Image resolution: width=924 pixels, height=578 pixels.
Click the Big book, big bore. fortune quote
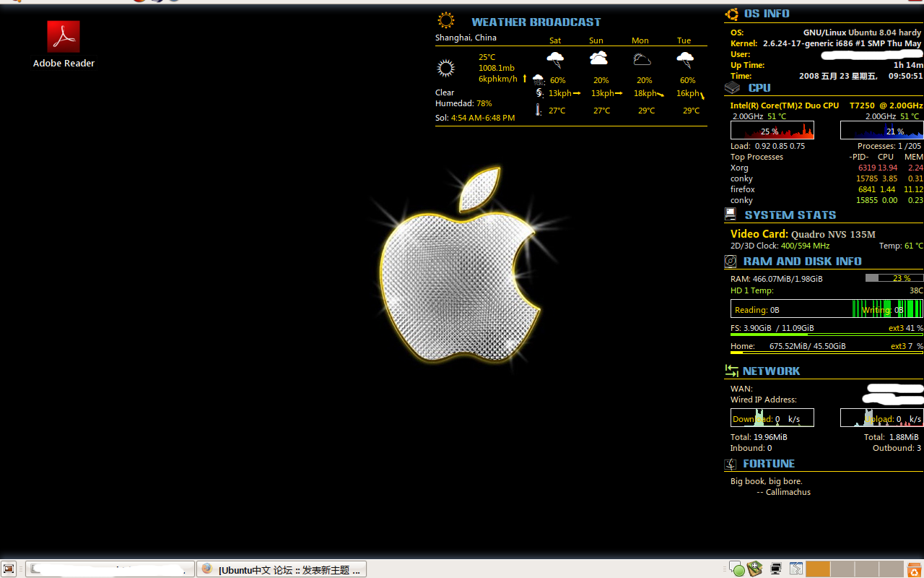click(x=767, y=481)
